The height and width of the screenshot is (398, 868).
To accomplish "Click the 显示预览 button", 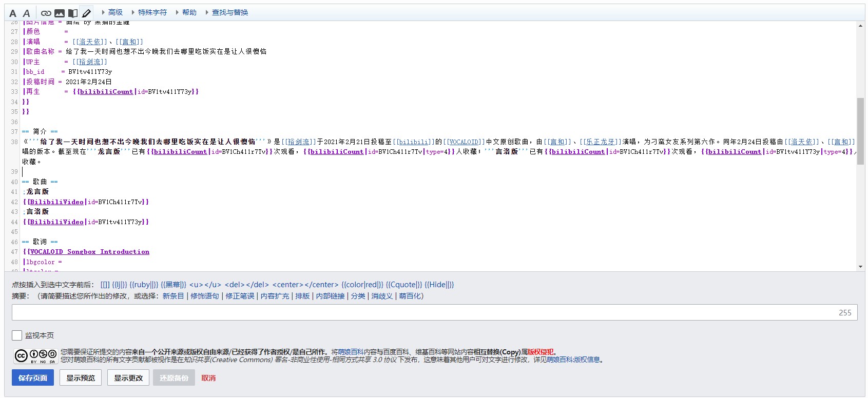I will click(x=81, y=378).
